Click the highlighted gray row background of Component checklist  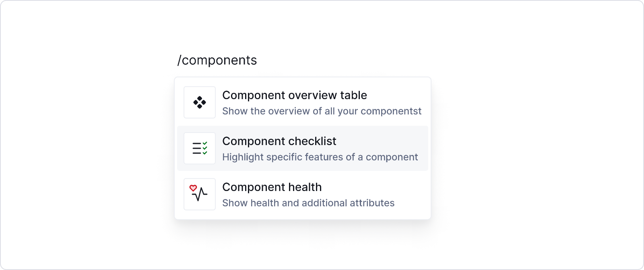pos(303,148)
